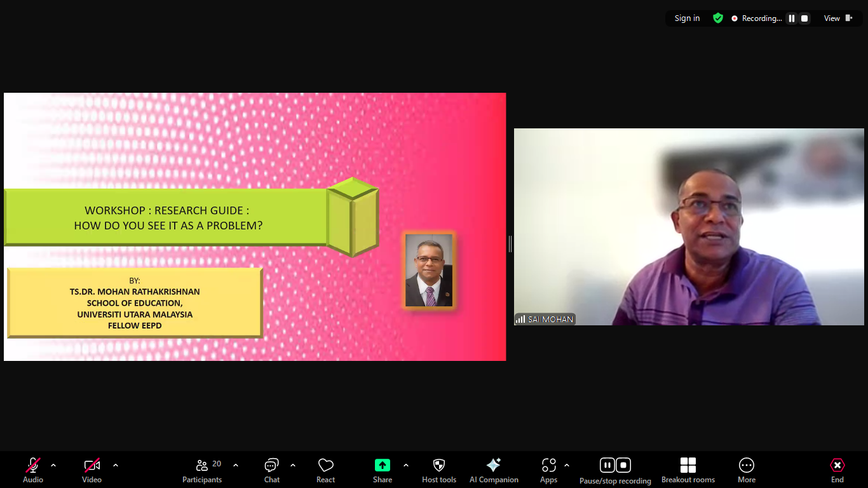Open the More options menu
The height and width of the screenshot is (488, 868).
tap(746, 466)
